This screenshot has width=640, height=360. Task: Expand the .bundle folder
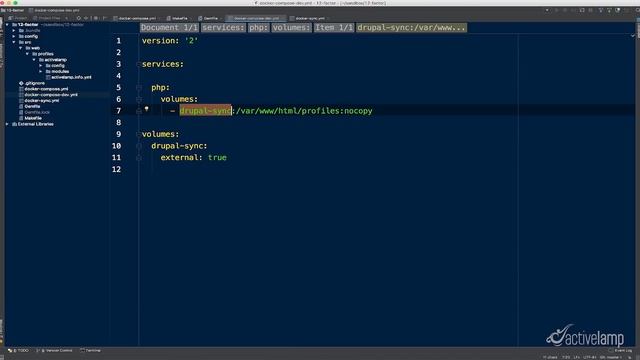14,31
